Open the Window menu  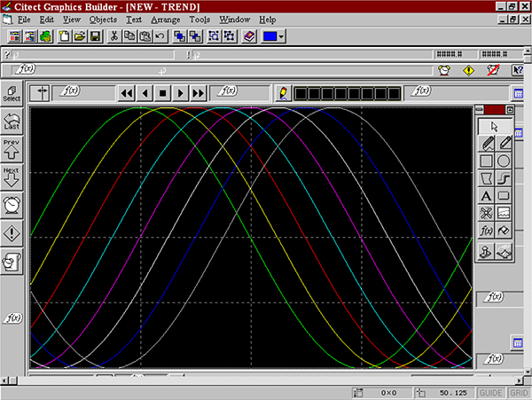pyautogui.click(x=234, y=20)
